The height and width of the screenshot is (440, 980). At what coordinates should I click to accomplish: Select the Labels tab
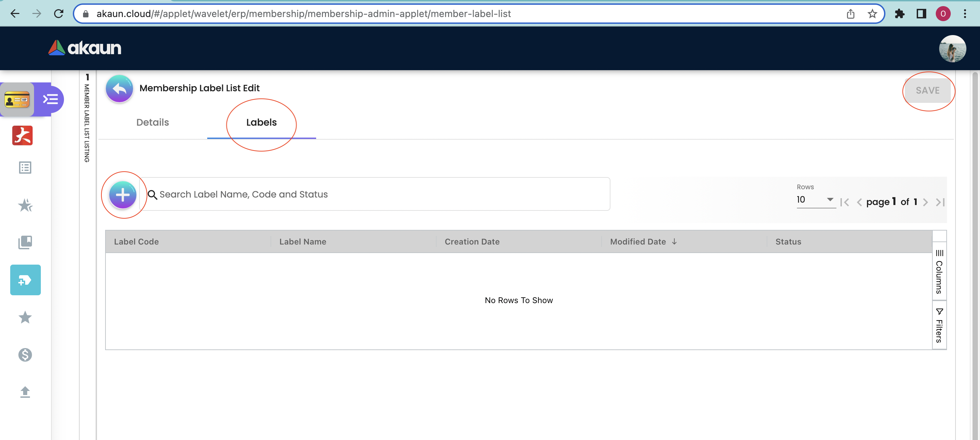click(x=261, y=122)
